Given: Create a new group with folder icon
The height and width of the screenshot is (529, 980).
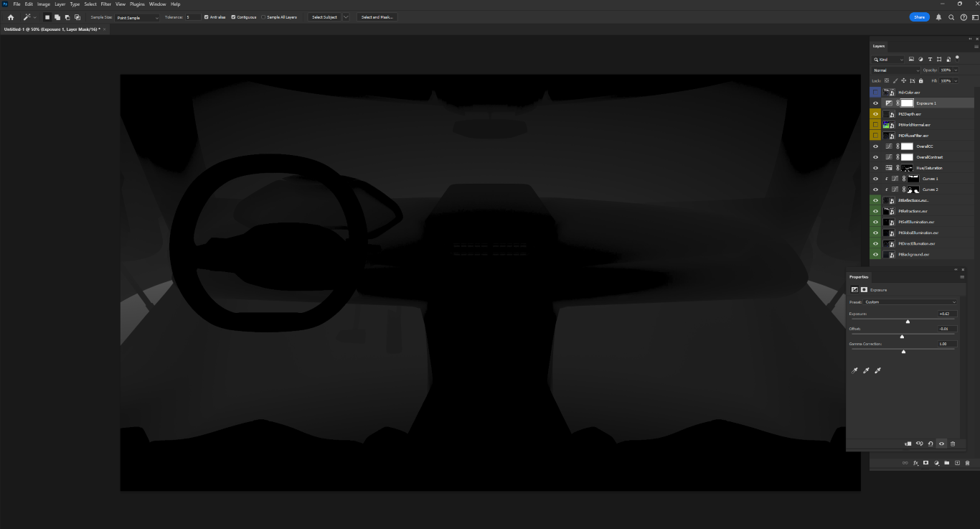Looking at the screenshot, I should (946, 463).
